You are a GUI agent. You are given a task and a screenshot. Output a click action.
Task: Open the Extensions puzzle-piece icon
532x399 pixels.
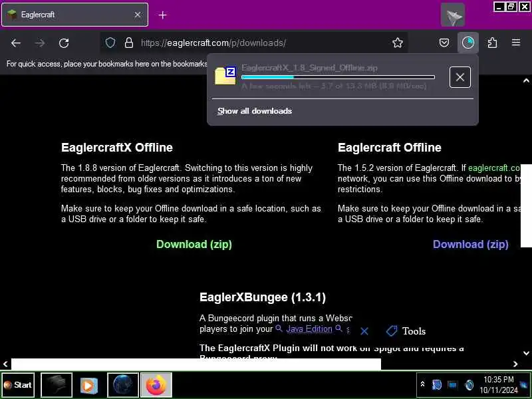[x=492, y=43]
